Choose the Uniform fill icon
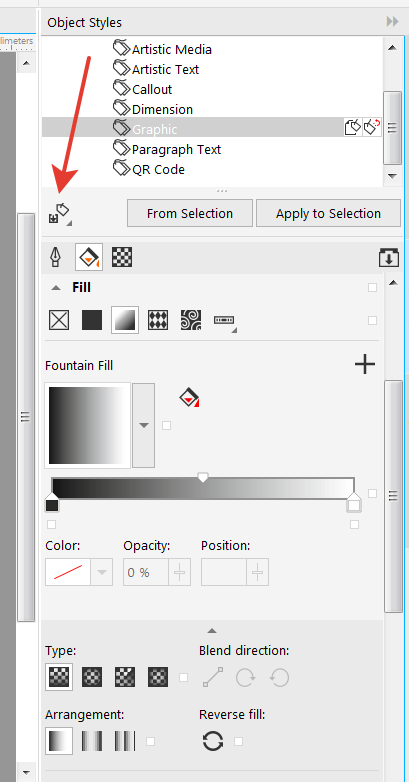 point(92,320)
